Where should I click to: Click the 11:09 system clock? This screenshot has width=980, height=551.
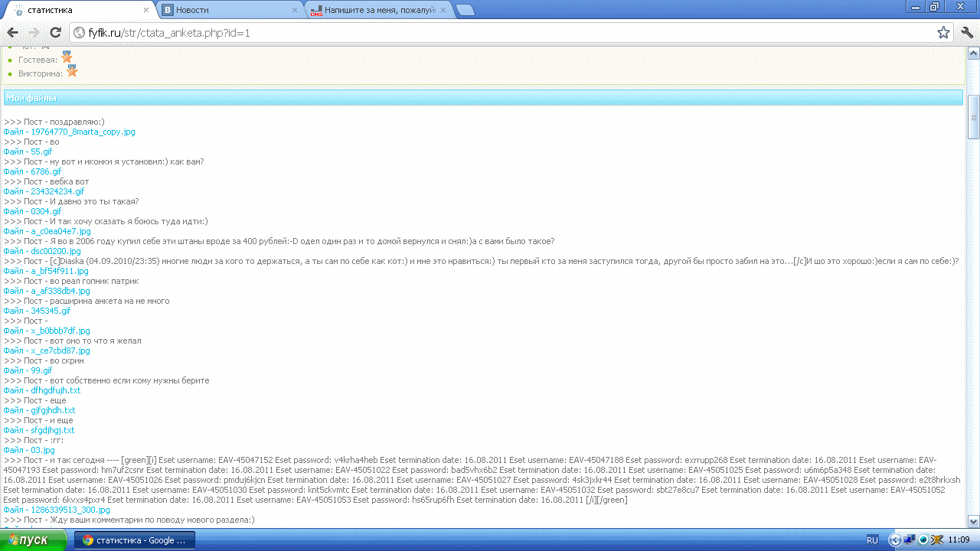(x=959, y=540)
